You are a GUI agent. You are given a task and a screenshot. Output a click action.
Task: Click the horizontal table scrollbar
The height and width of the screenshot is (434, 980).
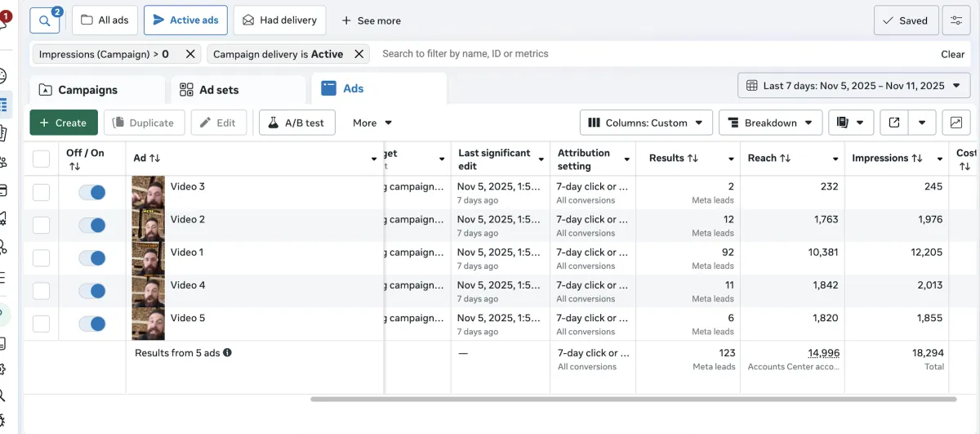point(633,399)
